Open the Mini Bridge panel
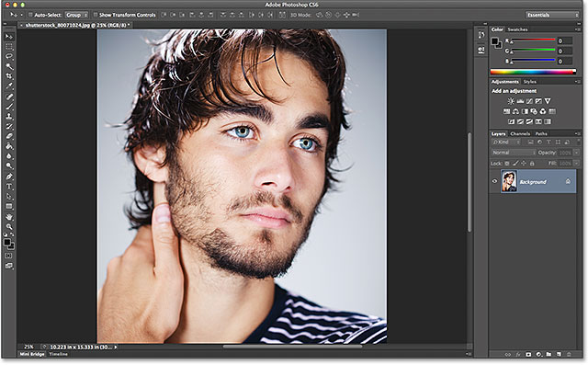This screenshot has height=365, width=588. (32, 354)
